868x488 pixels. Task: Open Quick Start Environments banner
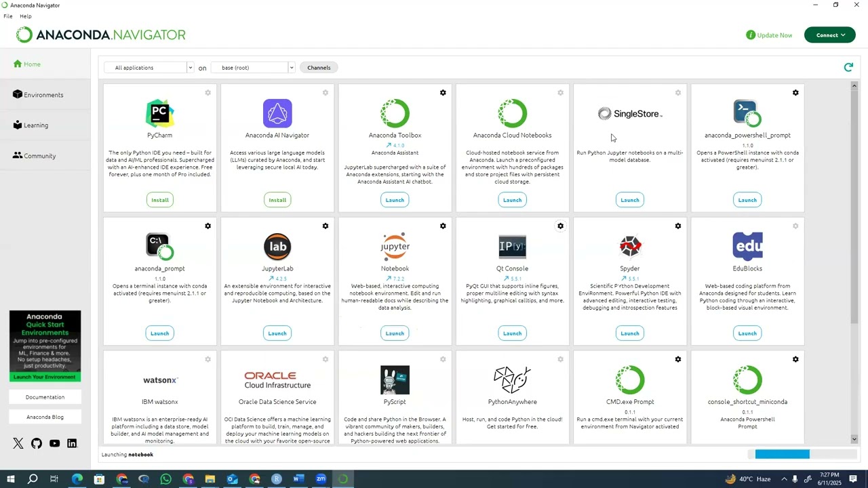click(45, 346)
